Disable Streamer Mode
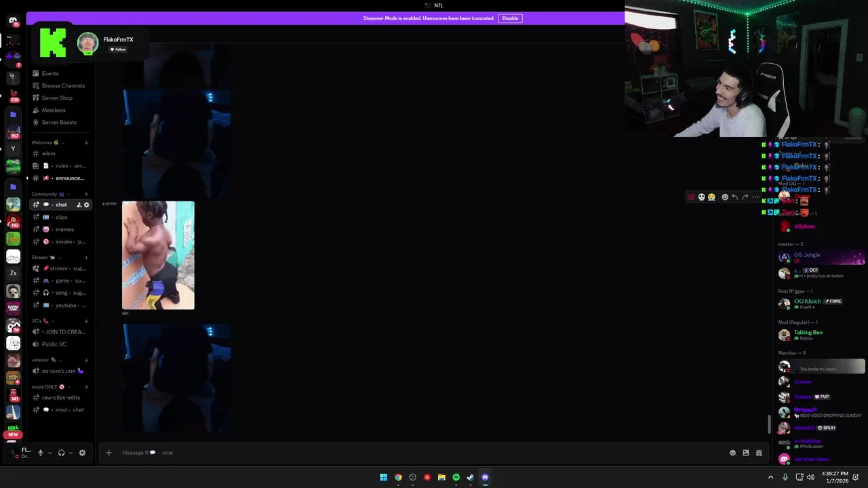Viewport: 868px width, 488px height. (510, 18)
